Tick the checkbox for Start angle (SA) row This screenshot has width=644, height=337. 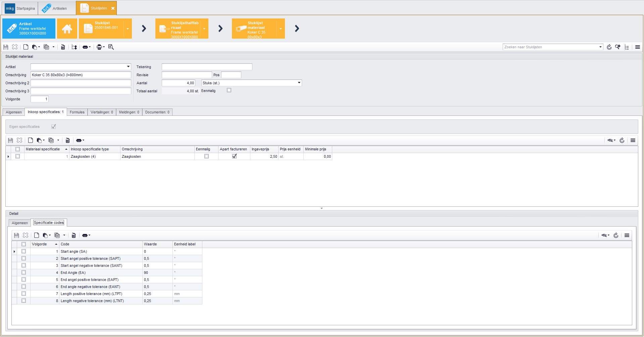(23, 251)
